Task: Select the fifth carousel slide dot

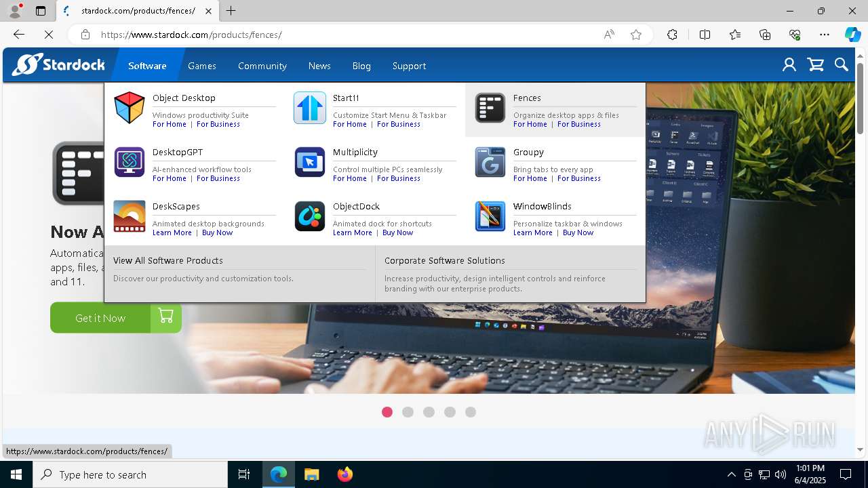Action: pos(471,412)
